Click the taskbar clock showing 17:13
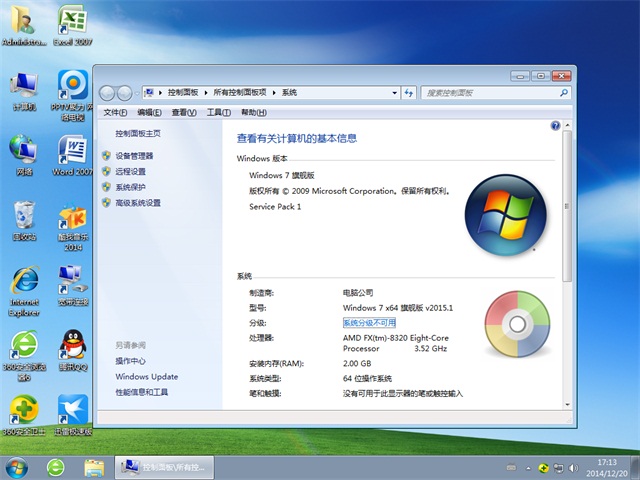This screenshot has width=640, height=480. pyautogui.click(x=607, y=468)
